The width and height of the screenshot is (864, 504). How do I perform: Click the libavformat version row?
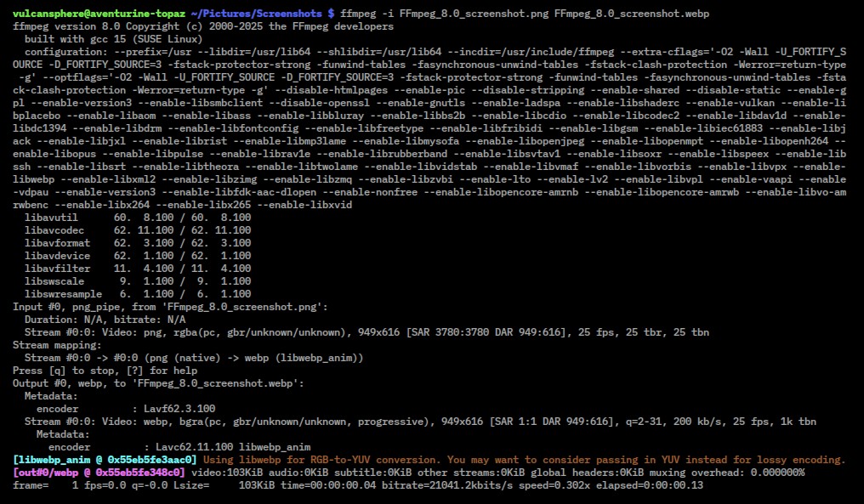pos(137,242)
